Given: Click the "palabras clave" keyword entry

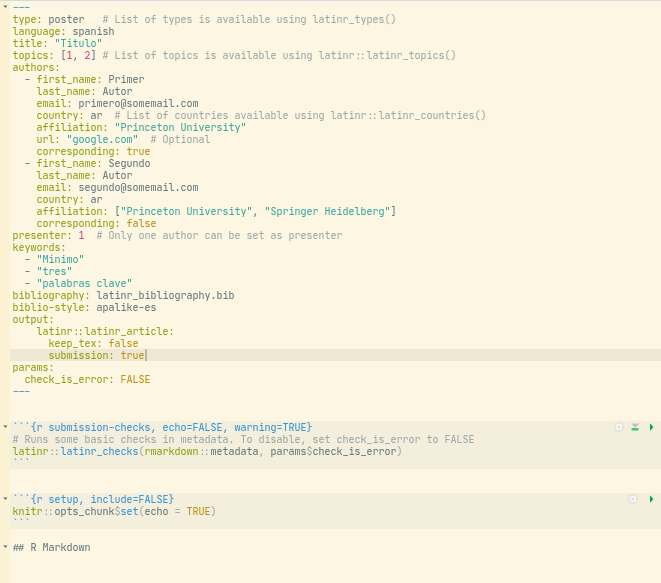Looking at the screenshot, I should click(x=84, y=284).
